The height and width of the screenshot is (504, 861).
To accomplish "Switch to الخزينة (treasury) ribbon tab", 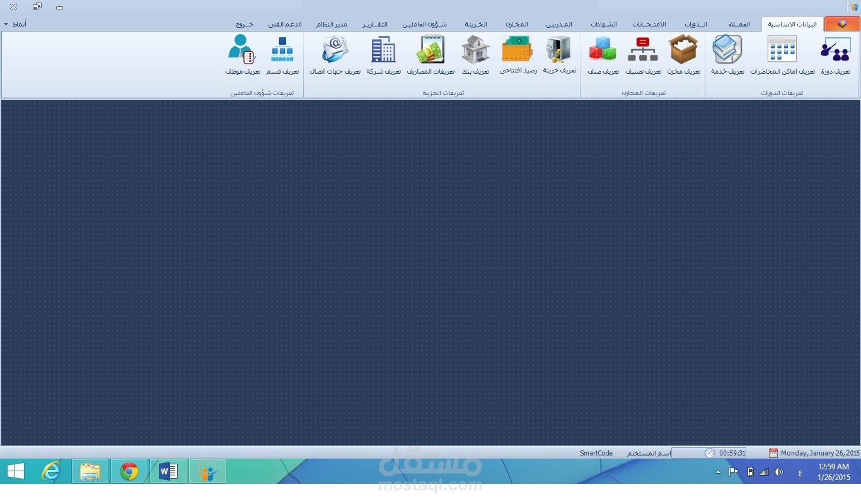I will pyautogui.click(x=476, y=24).
